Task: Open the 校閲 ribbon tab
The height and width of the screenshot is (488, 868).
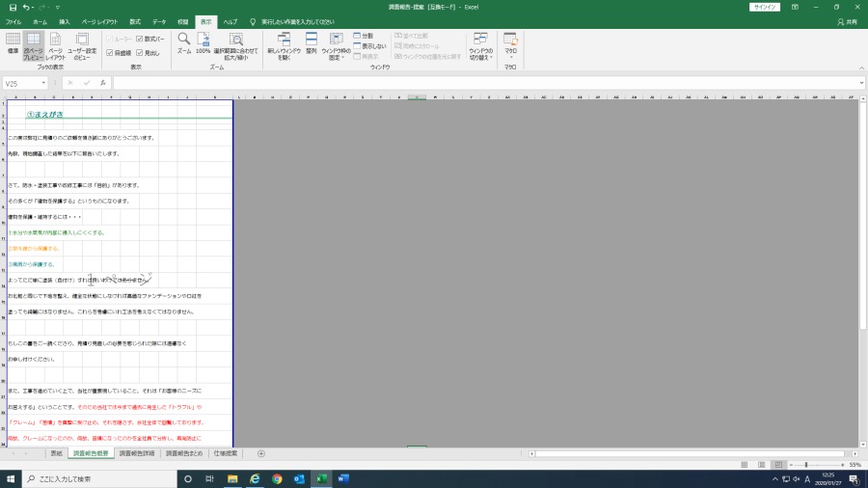Action: pos(182,22)
